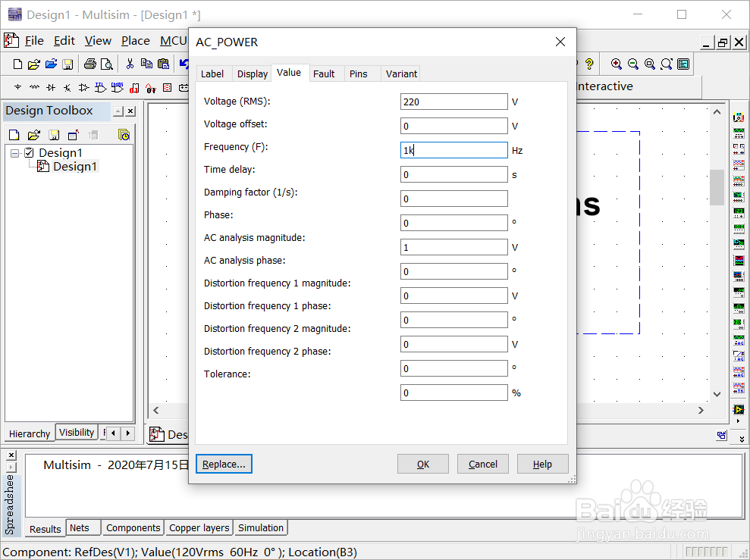The width and height of the screenshot is (750, 560).
Task: Place a TTL logic gate component
Action: (x=100, y=87)
